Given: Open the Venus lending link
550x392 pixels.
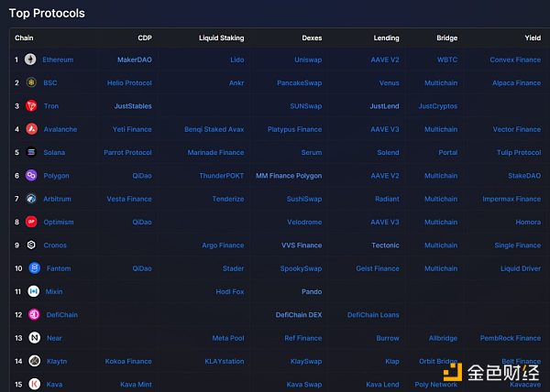Looking at the screenshot, I should [x=389, y=83].
